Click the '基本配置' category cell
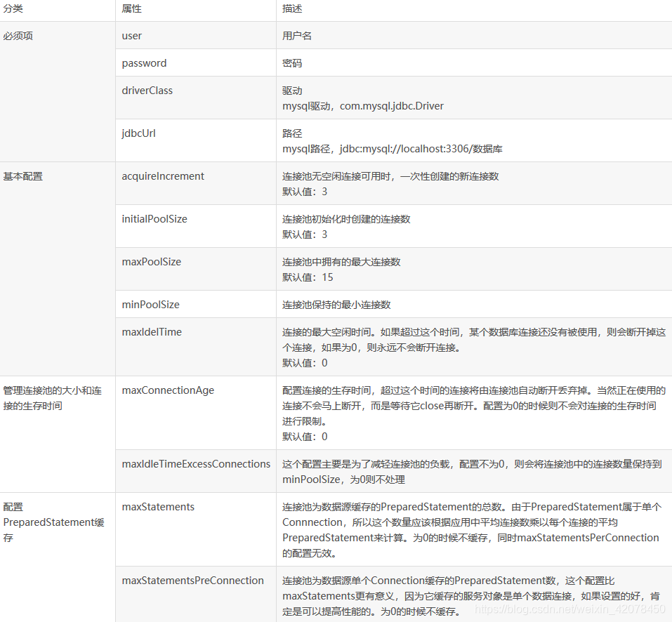 [x=58, y=269]
